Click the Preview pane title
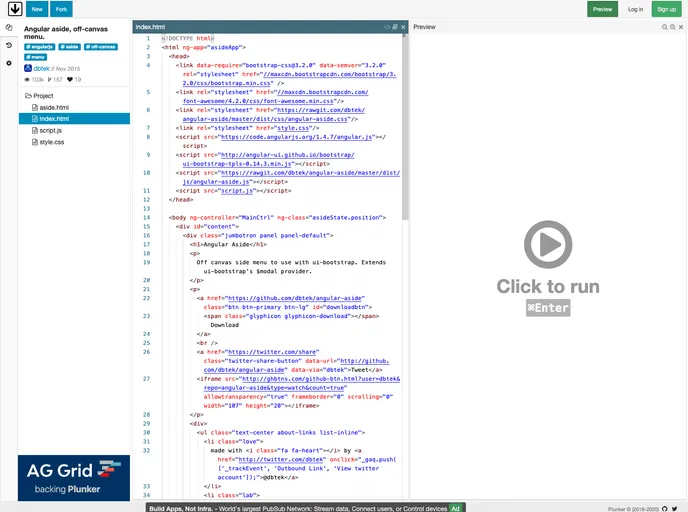 (x=424, y=27)
